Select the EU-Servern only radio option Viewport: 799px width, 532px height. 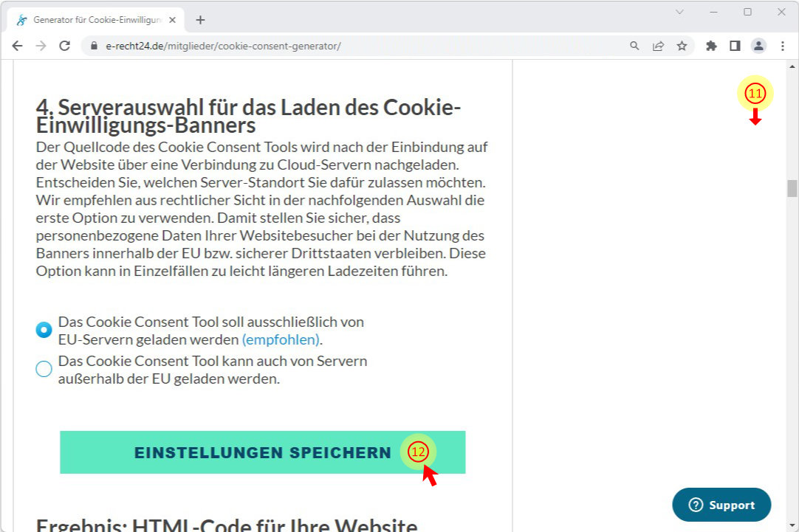[44, 330]
